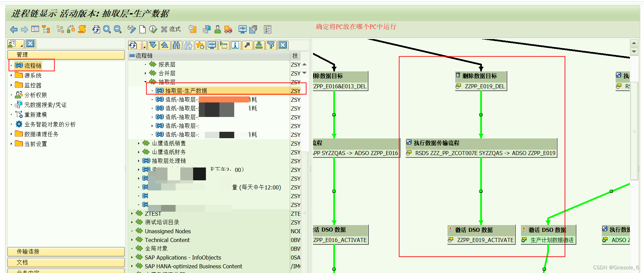Click the green user icon
The height and width of the screenshot is (273, 644).
coord(218,29)
